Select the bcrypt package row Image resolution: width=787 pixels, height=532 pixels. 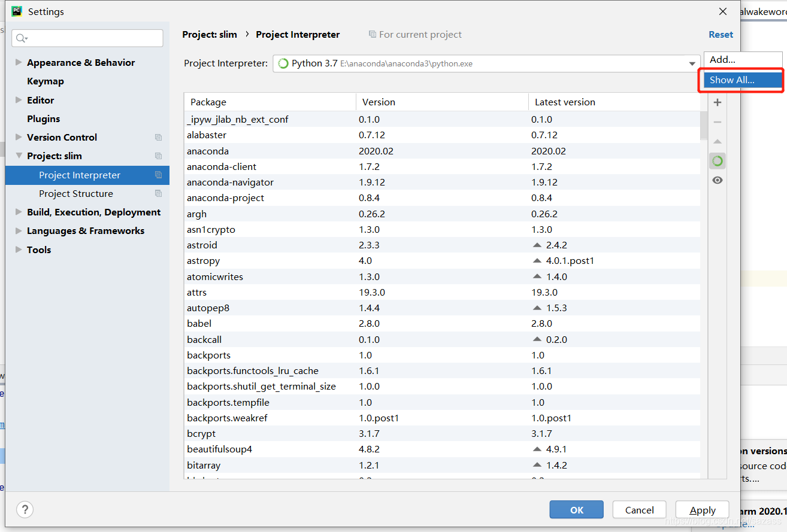coord(442,433)
